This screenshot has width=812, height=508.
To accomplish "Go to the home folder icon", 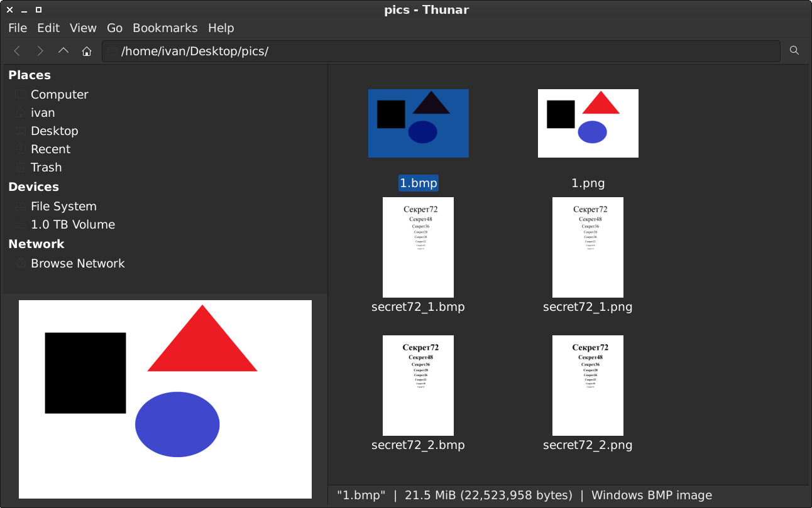I will tap(87, 51).
